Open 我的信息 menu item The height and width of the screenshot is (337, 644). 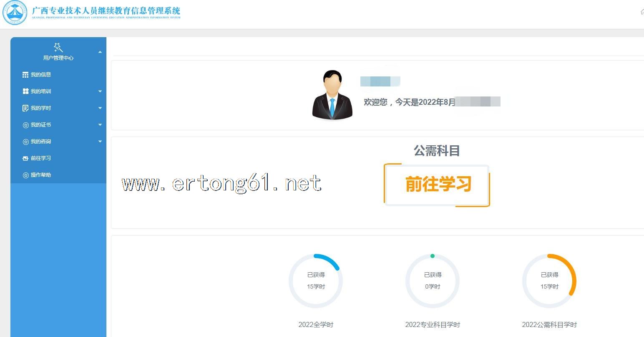pyautogui.click(x=41, y=75)
